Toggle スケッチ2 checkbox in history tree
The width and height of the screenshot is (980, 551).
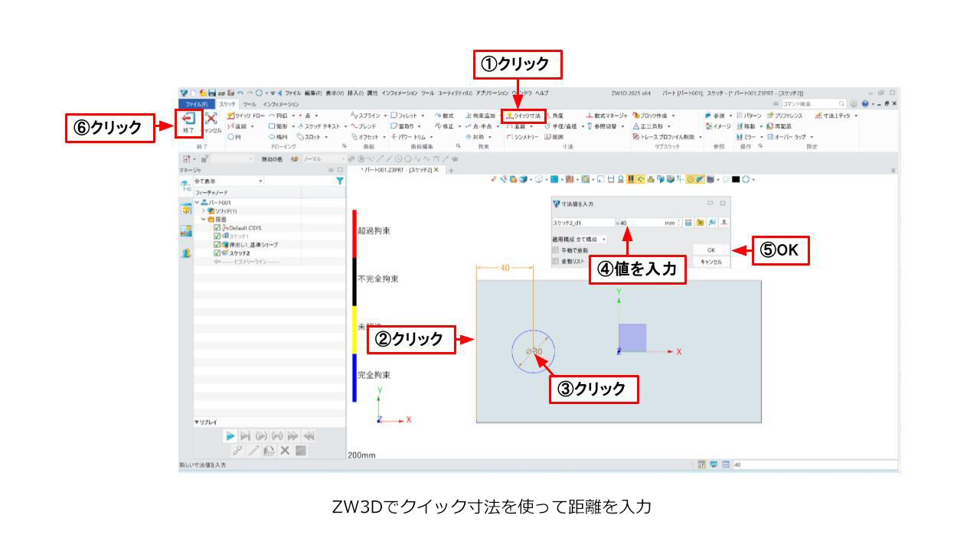pyautogui.click(x=217, y=253)
